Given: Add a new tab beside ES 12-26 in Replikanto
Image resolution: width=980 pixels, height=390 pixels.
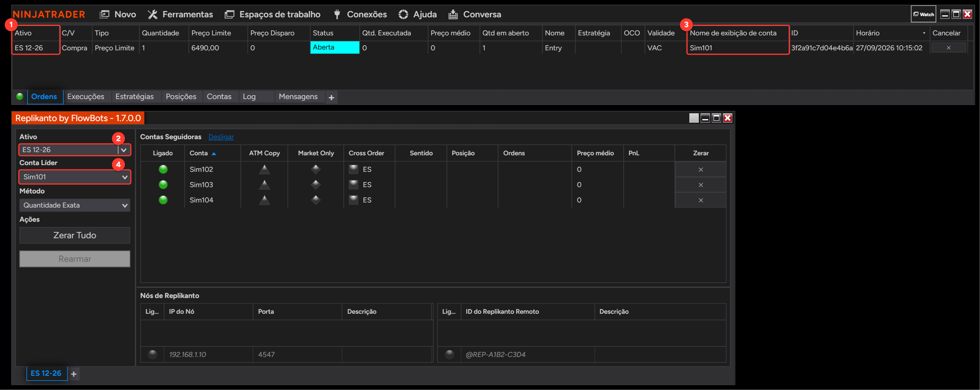Looking at the screenshot, I should click(74, 374).
